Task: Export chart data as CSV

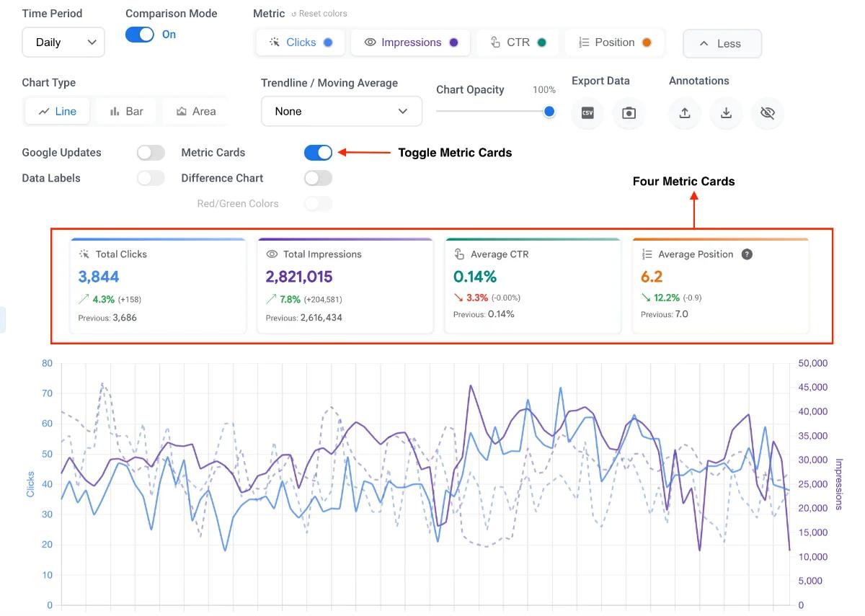Action: 587,113
